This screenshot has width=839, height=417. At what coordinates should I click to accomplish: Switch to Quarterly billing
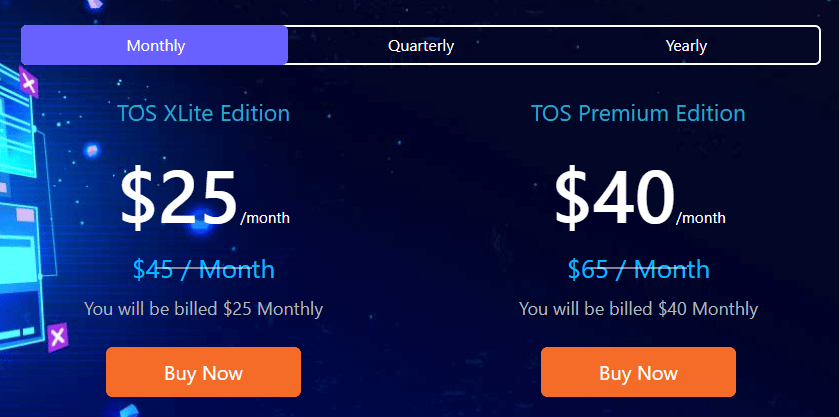(421, 46)
